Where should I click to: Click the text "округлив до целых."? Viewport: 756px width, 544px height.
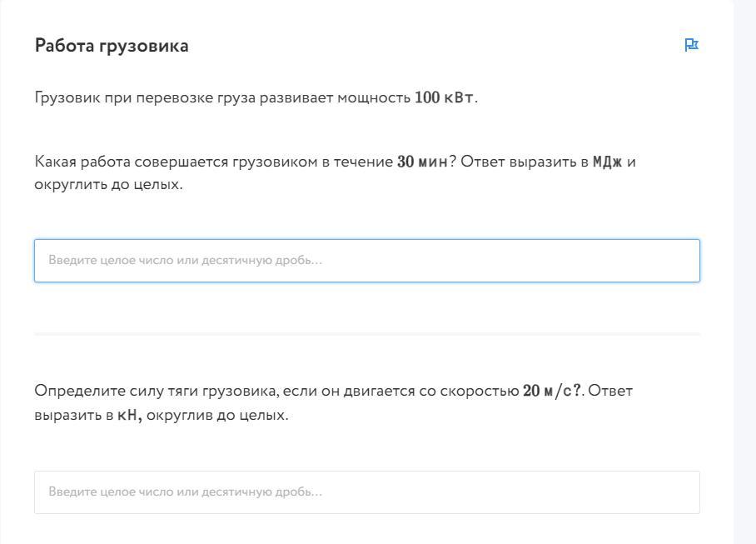pos(217,415)
